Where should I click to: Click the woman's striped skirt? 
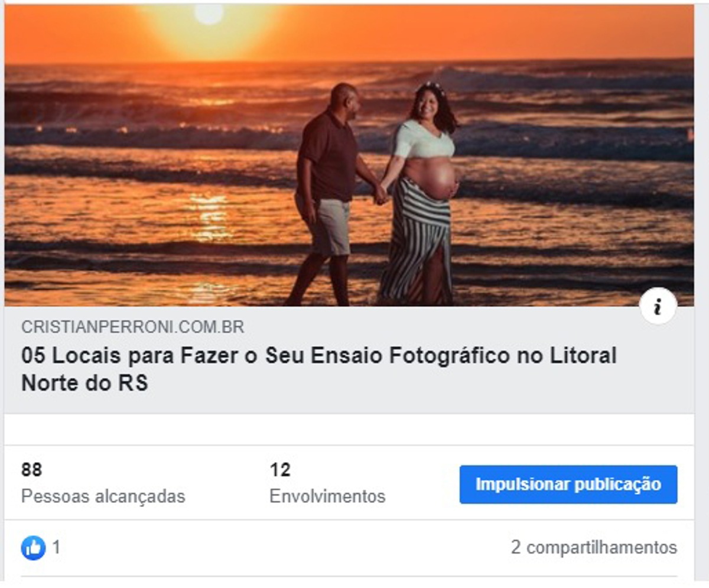(x=417, y=241)
